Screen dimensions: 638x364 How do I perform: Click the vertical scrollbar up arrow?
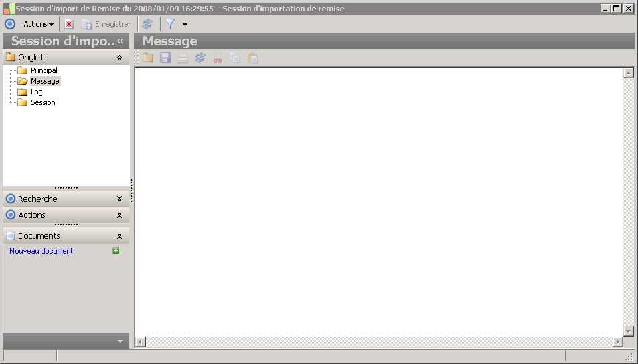(x=628, y=73)
